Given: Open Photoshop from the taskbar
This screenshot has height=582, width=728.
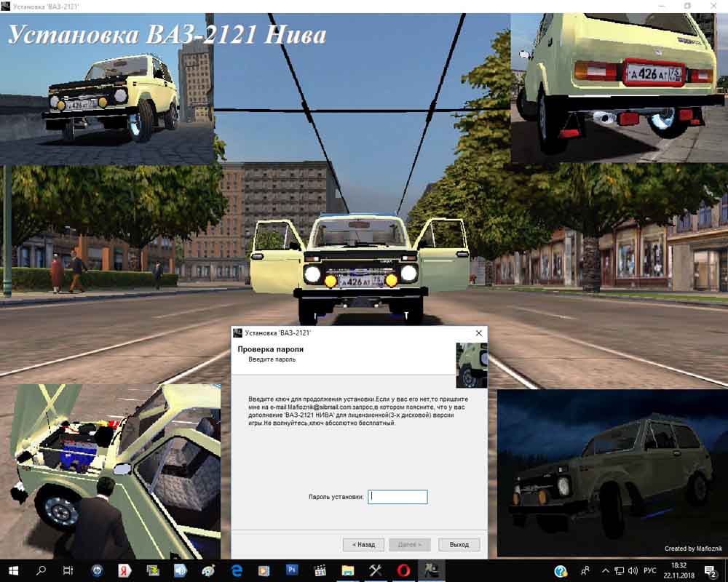Looking at the screenshot, I should pyautogui.click(x=292, y=570).
